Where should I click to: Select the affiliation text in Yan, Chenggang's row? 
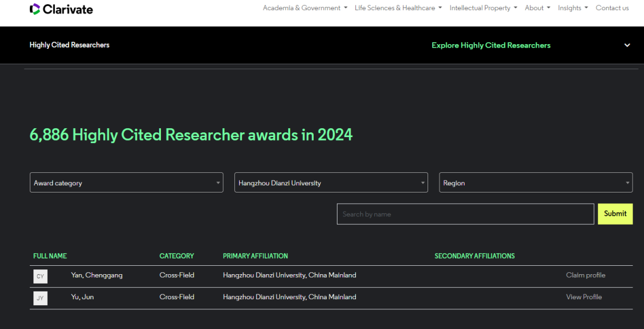tap(290, 275)
